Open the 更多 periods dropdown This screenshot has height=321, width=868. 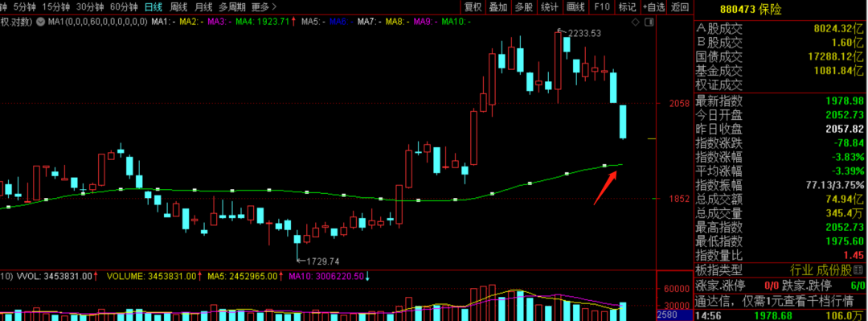pyautogui.click(x=264, y=7)
